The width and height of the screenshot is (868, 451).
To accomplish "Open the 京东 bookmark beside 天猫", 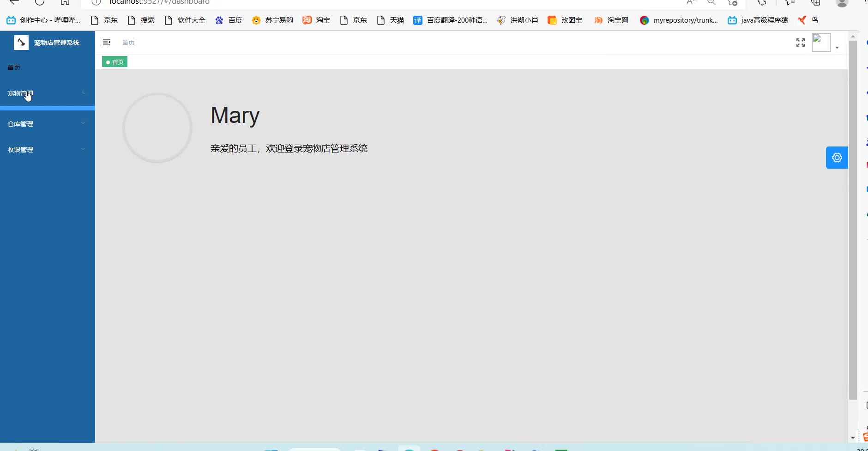I will [354, 20].
